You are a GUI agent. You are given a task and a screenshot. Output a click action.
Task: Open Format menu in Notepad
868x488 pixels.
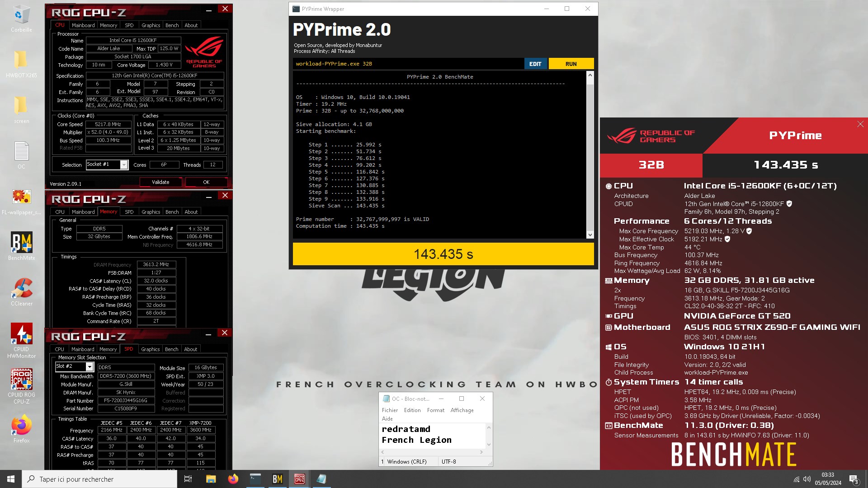pyautogui.click(x=436, y=410)
